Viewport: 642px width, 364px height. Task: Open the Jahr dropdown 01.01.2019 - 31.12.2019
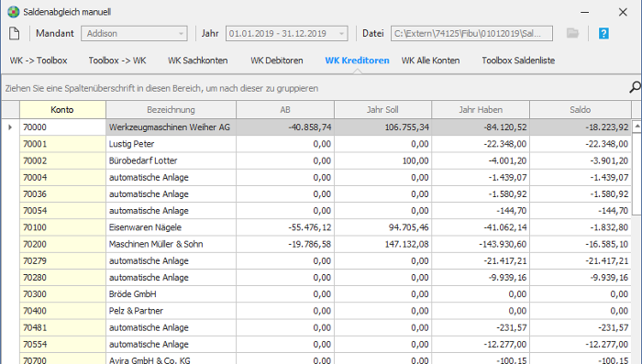tap(286, 34)
